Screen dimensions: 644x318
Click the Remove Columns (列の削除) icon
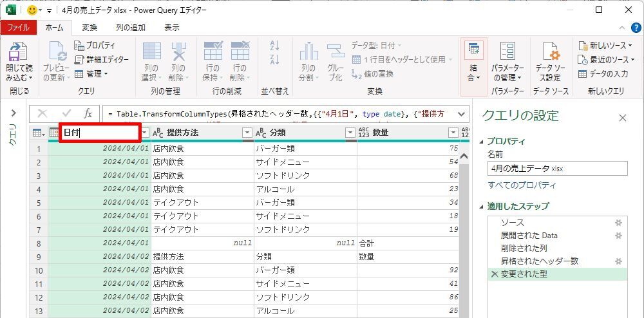pos(178,52)
